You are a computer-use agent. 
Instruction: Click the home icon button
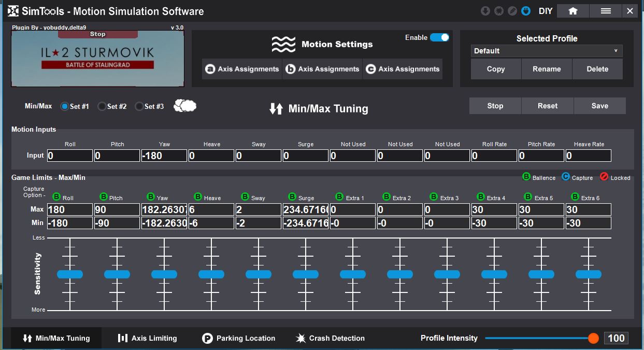[x=573, y=11]
